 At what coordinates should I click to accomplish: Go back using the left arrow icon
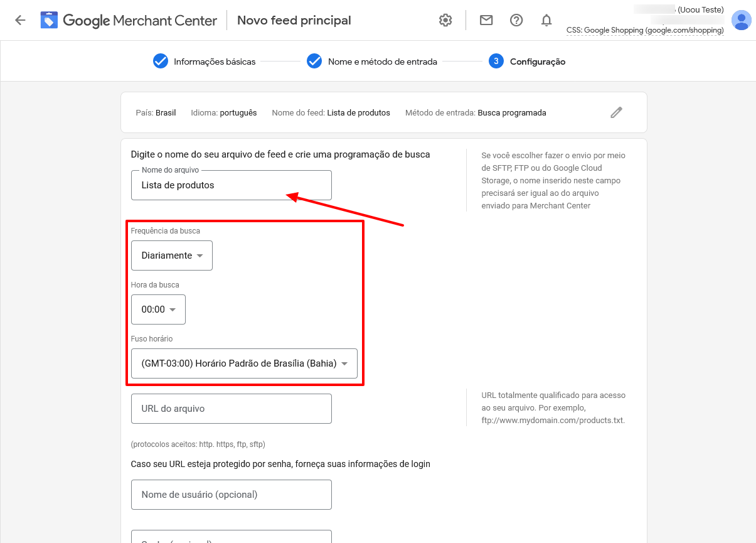coord(20,20)
